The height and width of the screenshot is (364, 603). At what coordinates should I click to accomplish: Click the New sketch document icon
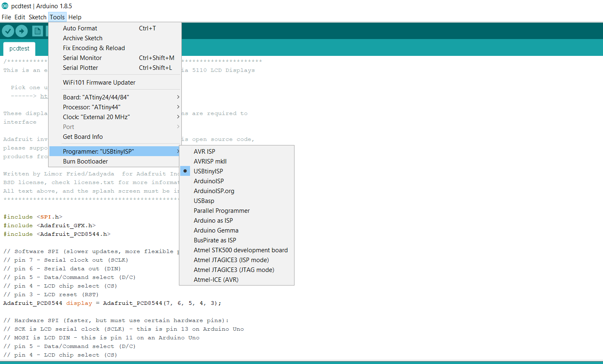pos(37,31)
